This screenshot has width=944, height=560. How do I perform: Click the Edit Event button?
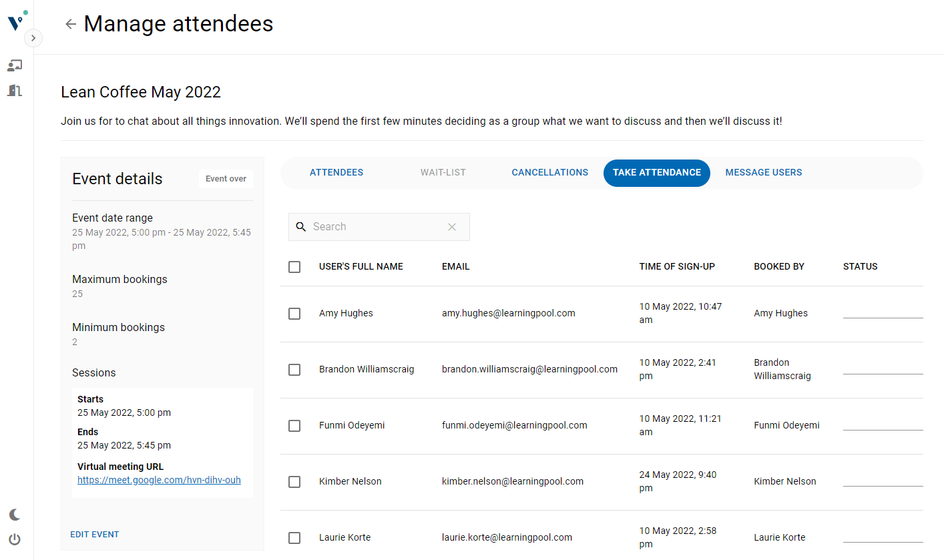(x=95, y=535)
